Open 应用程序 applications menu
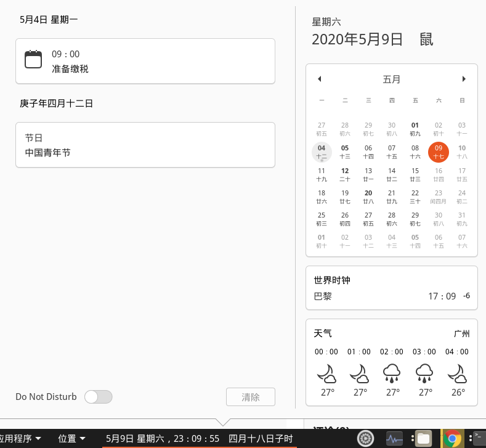This screenshot has width=486, height=448. 20,438
